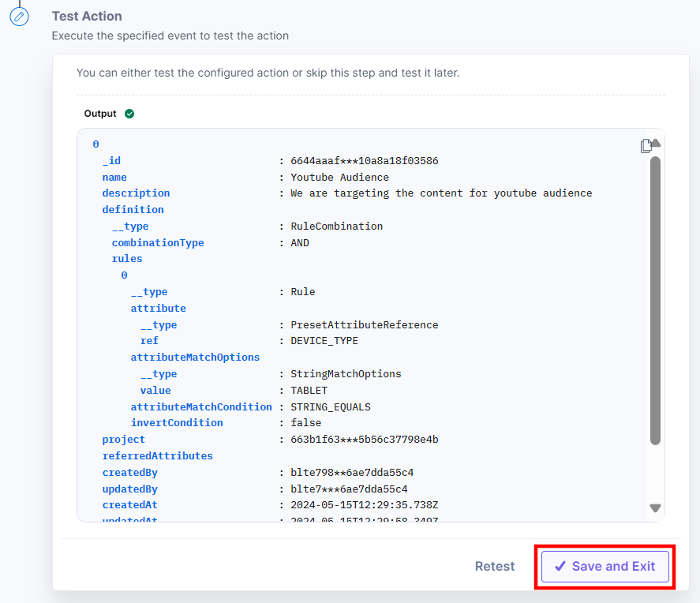
Task: Click the RuleCombination value
Action: tap(337, 226)
